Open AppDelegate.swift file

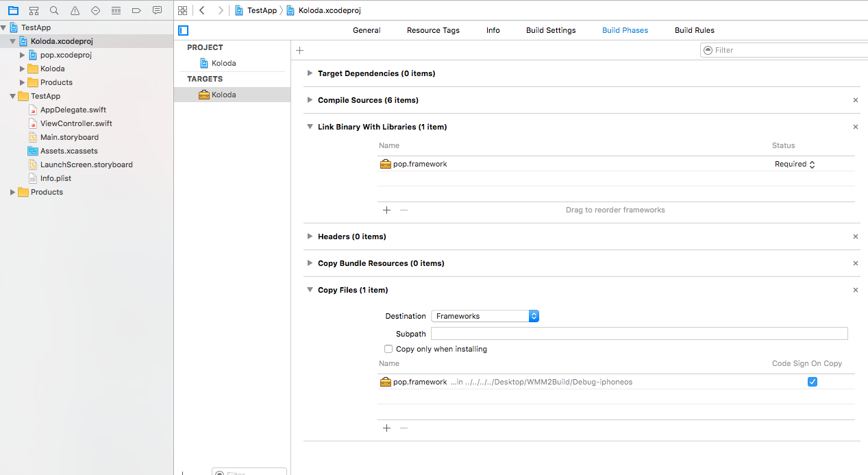tap(73, 110)
